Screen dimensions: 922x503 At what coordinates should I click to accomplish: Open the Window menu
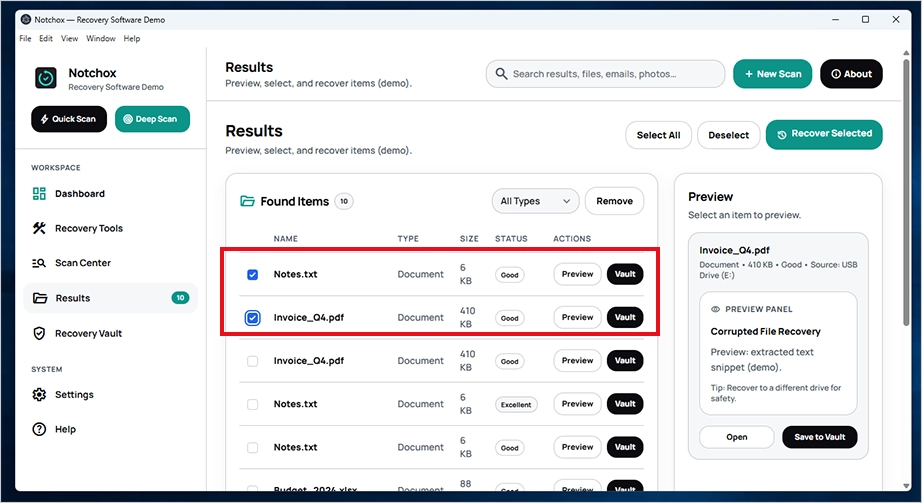[x=101, y=38]
